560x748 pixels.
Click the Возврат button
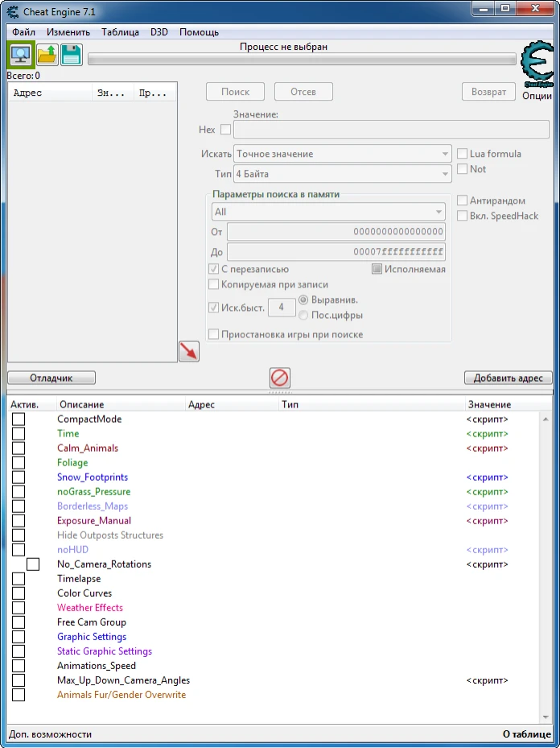pyautogui.click(x=488, y=92)
